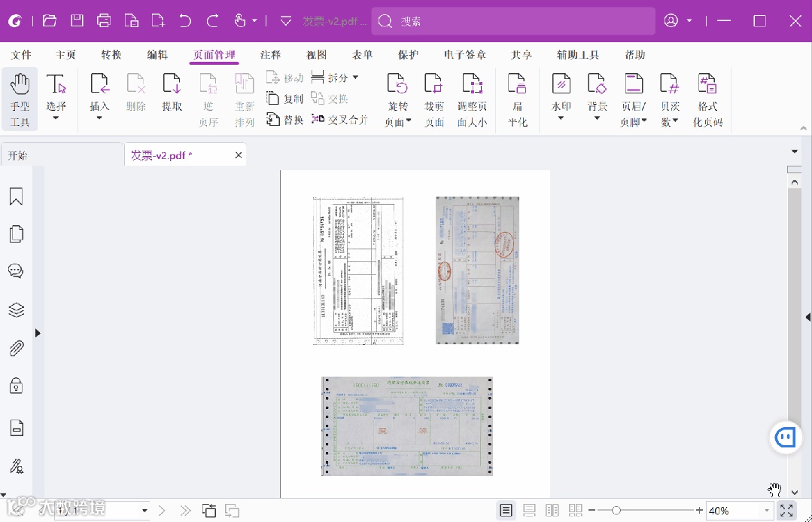The image size is (812, 522).
Task: Open the signatures panel icon
Action: (x=16, y=466)
